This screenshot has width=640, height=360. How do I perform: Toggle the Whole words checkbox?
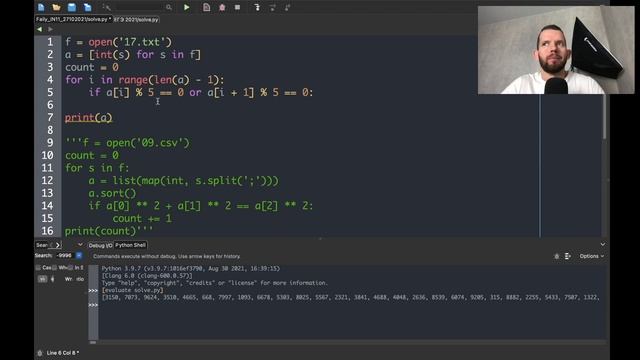coord(54,268)
